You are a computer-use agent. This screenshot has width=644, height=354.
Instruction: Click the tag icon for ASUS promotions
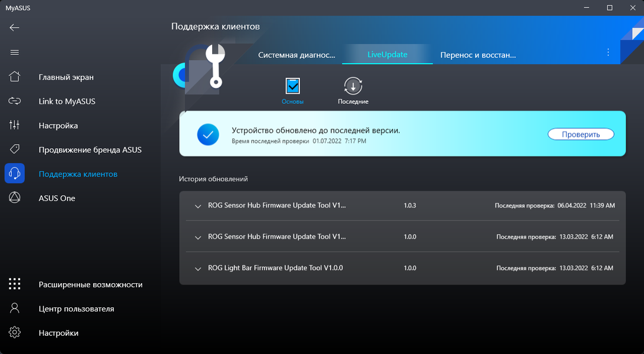14,149
